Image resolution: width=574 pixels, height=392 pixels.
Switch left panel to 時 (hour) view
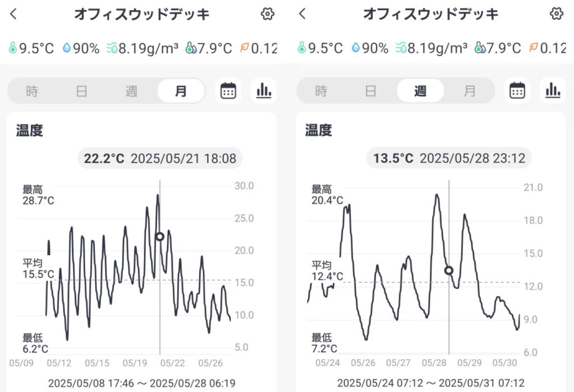pyautogui.click(x=32, y=91)
